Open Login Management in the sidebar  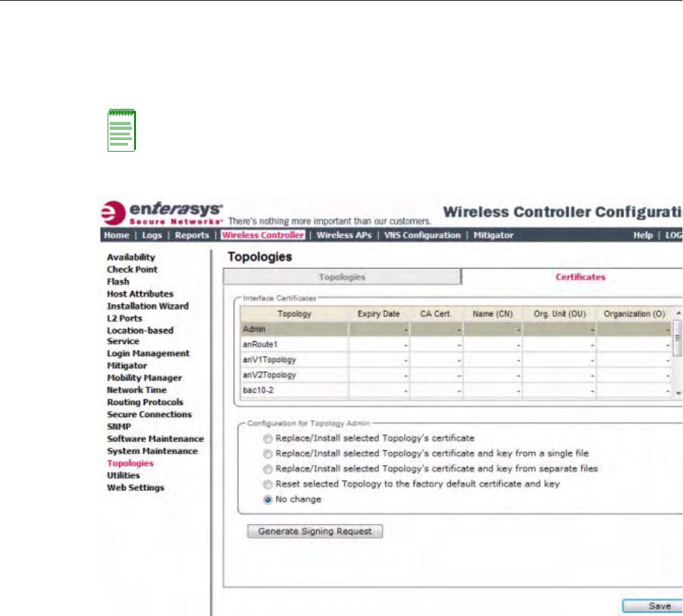click(x=148, y=353)
